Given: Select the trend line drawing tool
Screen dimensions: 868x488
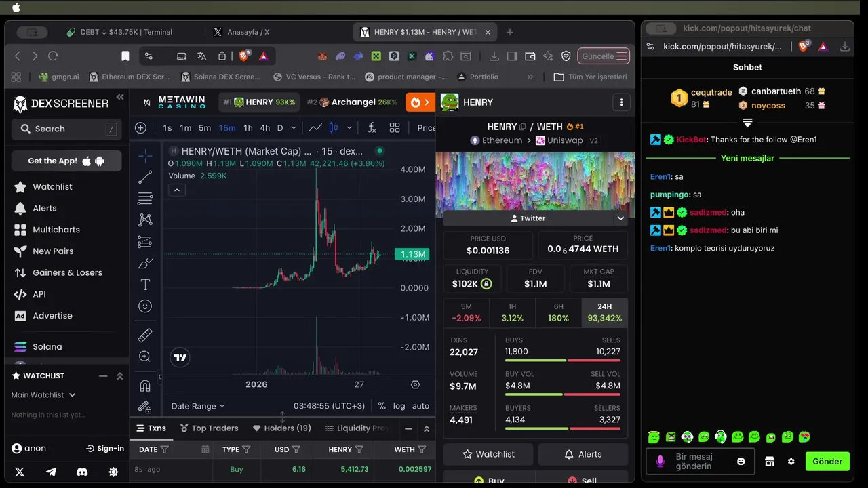Looking at the screenshot, I should (145, 178).
